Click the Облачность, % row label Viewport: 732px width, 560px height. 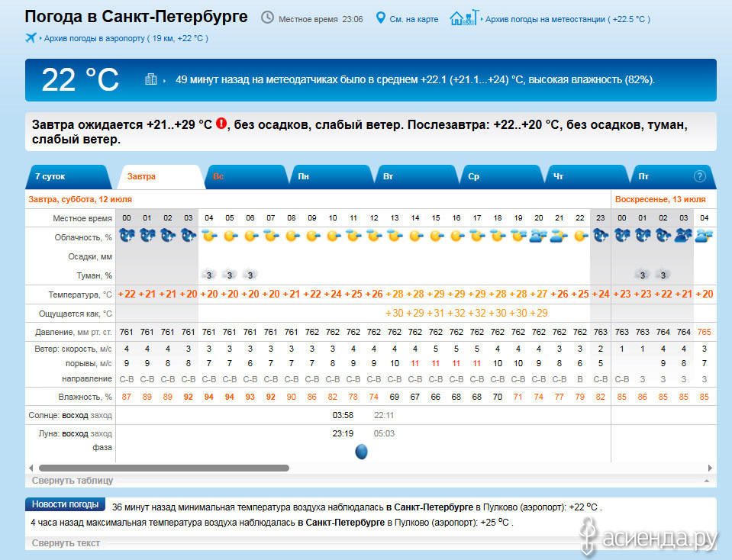coord(83,237)
